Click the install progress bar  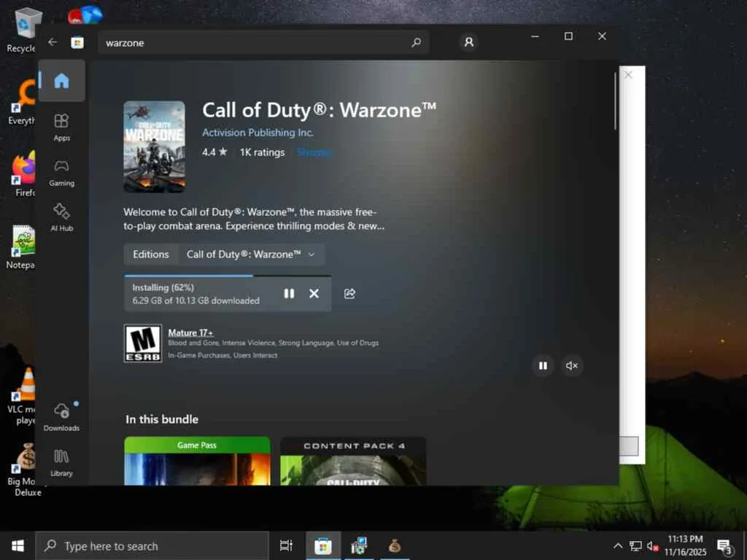(x=228, y=276)
